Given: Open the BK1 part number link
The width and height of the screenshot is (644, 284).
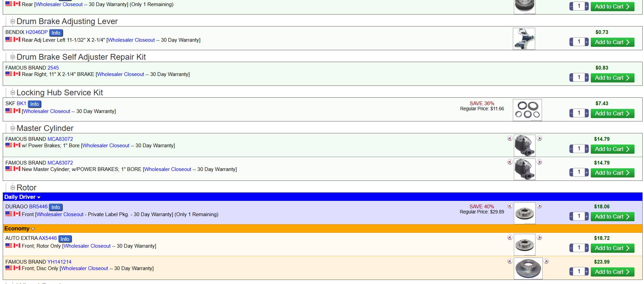Looking at the screenshot, I should (21, 103).
